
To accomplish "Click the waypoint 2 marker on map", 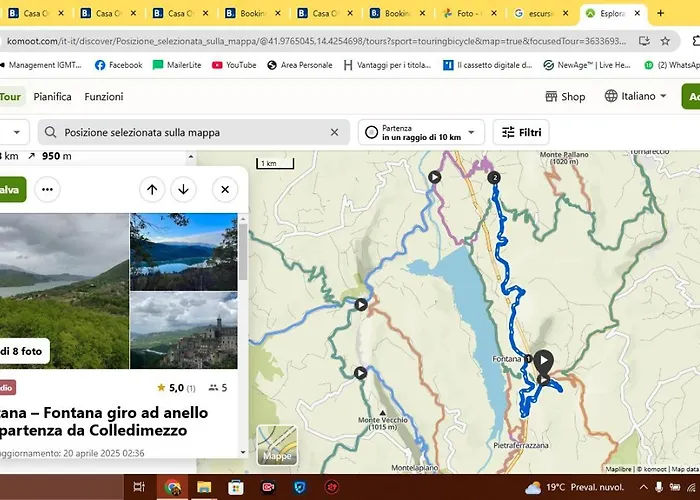I will 494,177.
